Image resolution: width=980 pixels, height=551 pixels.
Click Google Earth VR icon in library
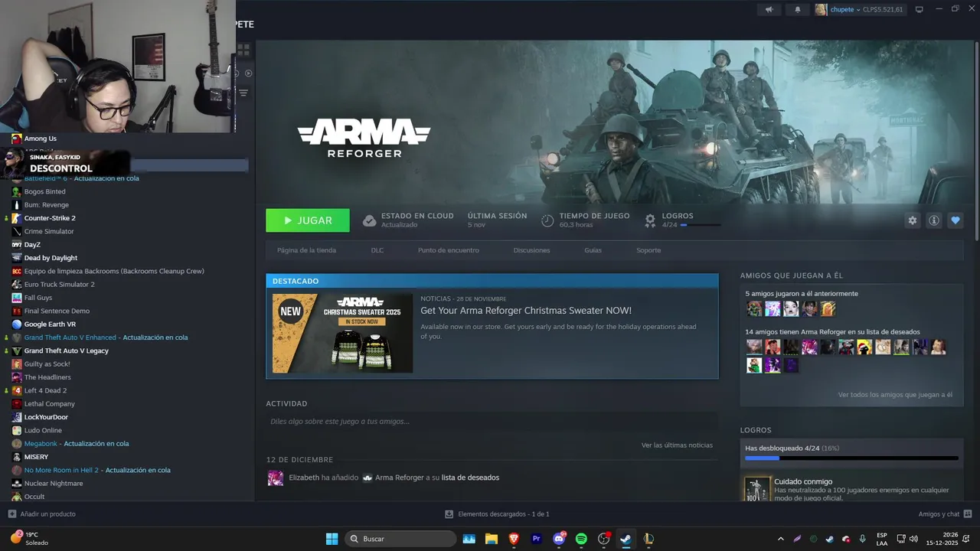(x=17, y=324)
